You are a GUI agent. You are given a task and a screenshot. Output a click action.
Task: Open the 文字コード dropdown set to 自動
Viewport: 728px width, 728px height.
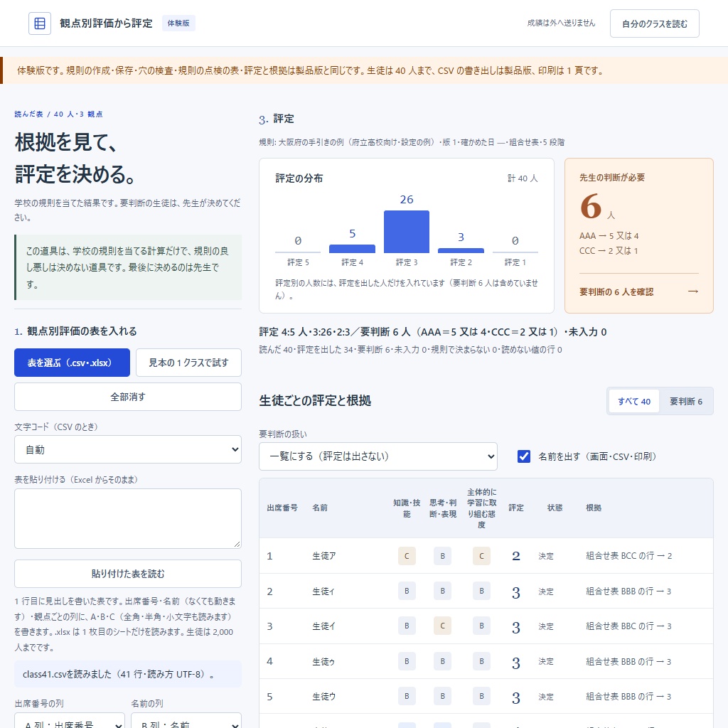[128, 449]
